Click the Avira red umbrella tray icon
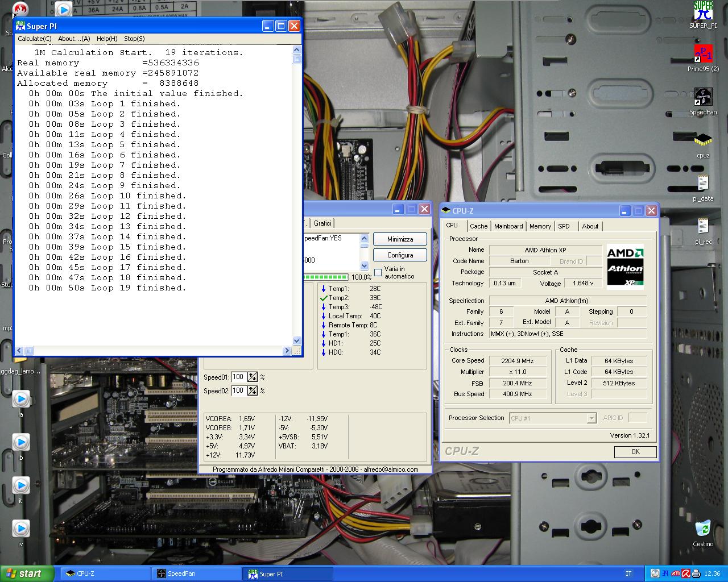728x582 pixels. pyautogui.click(x=686, y=573)
